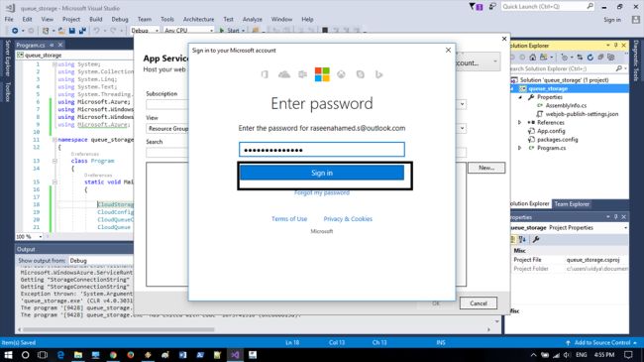Image resolution: width=644 pixels, height=362 pixels.
Task: Select AssemblyInfo.cs in Solution Explorer
Action: pyautogui.click(x=566, y=105)
